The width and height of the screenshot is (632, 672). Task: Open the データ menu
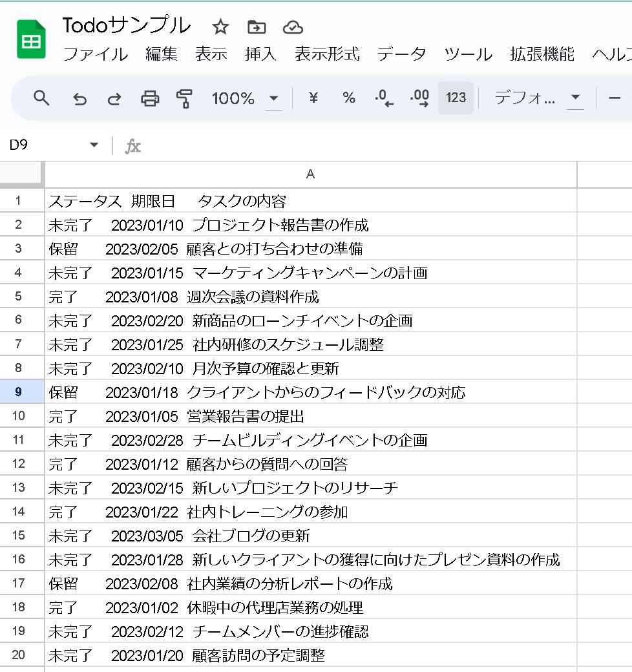pyautogui.click(x=401, y=55)
